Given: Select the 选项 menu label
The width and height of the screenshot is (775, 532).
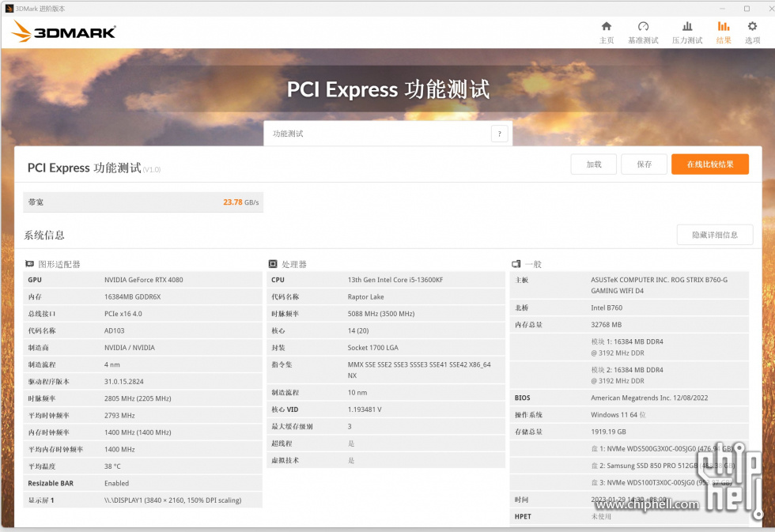Looking at the screenshot, I should tap(752, 40).
